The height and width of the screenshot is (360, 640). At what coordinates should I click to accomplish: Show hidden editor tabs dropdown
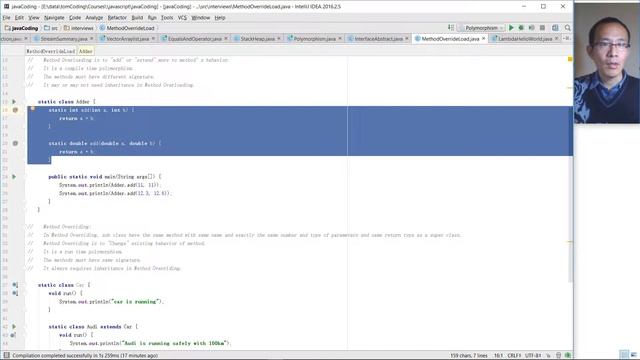click(567, 38)
